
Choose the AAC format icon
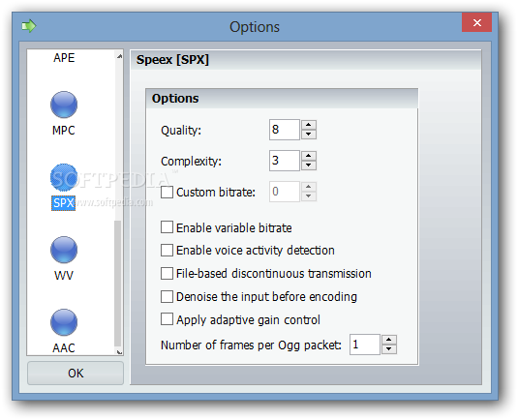[x=64, y=322]
